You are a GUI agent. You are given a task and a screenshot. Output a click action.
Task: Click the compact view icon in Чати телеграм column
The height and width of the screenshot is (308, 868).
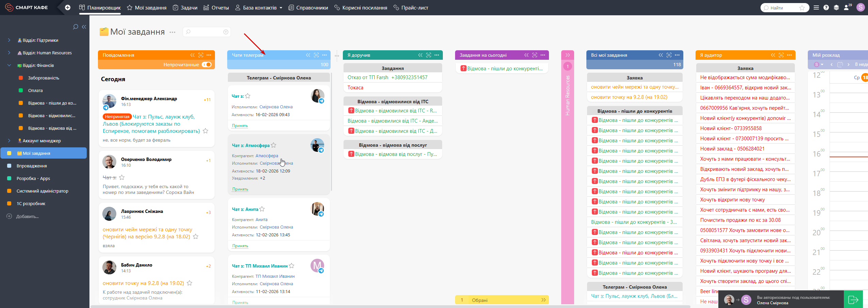316,55
